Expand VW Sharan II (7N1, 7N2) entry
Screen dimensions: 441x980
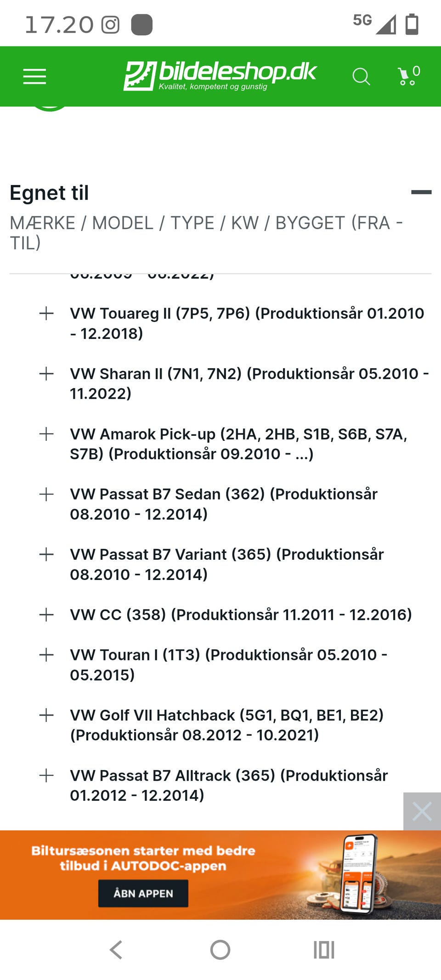pos(46,374)
